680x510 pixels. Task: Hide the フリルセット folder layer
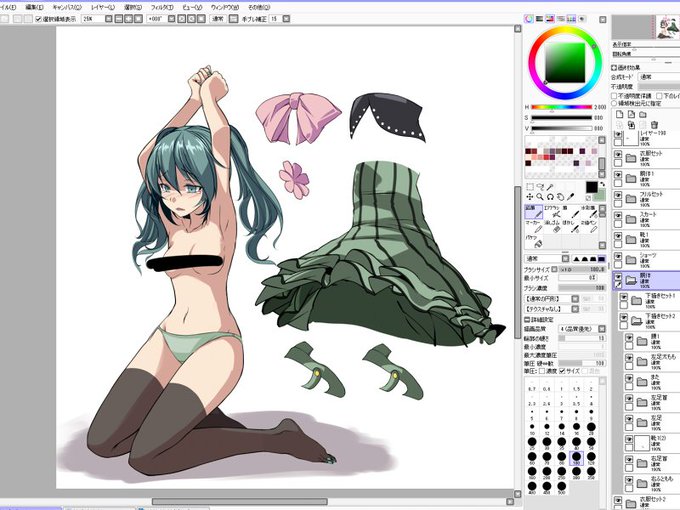click(x=618, y=195)
